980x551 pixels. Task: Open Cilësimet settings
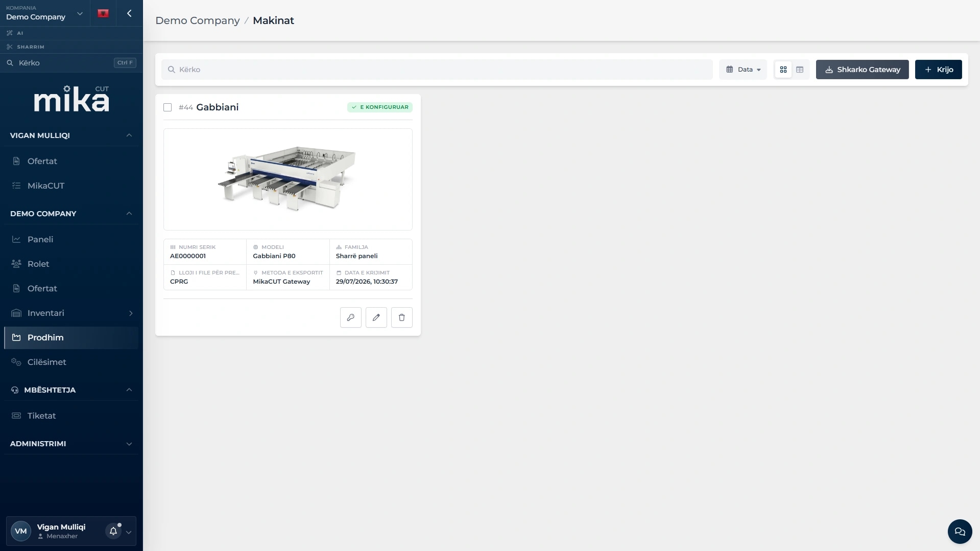point(71,362)
